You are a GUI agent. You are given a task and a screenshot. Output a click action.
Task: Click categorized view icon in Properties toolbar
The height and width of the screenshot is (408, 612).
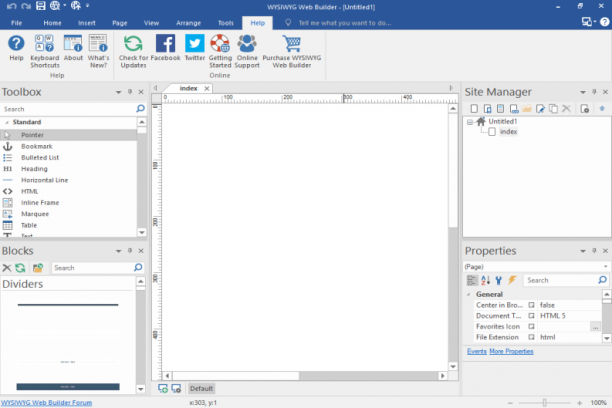(472, 280)
